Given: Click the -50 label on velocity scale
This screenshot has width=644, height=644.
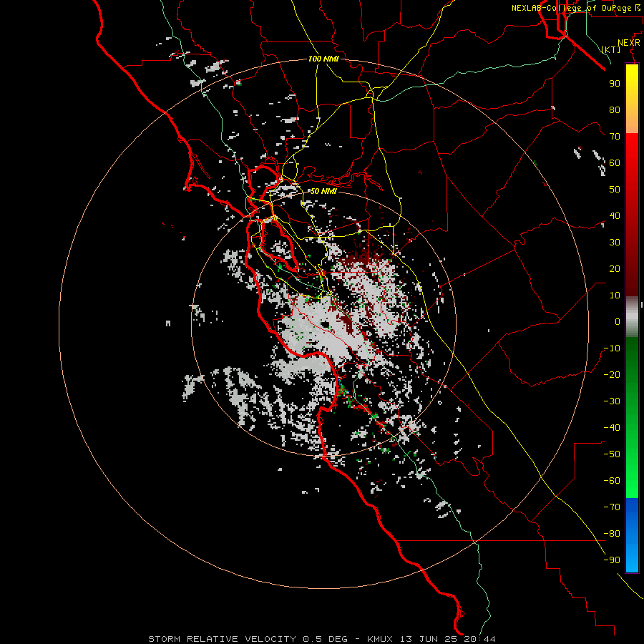Looking at the screenshot, I should (612, 454).
